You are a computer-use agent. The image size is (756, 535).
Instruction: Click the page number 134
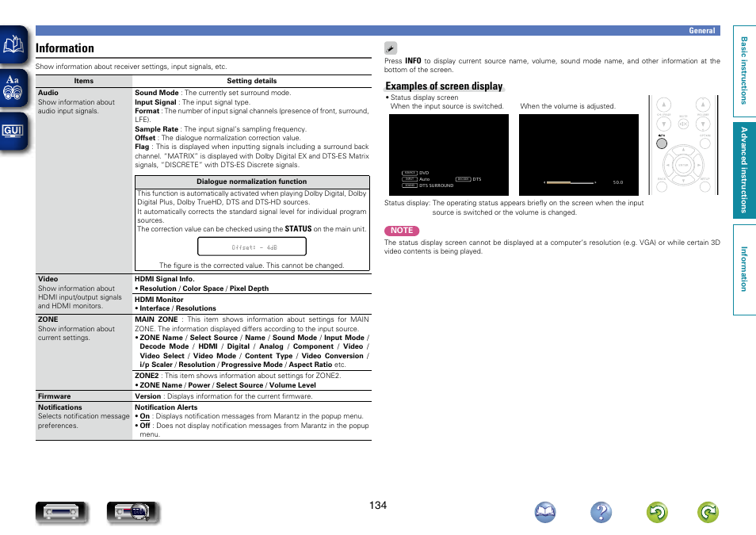pos(378,505)
